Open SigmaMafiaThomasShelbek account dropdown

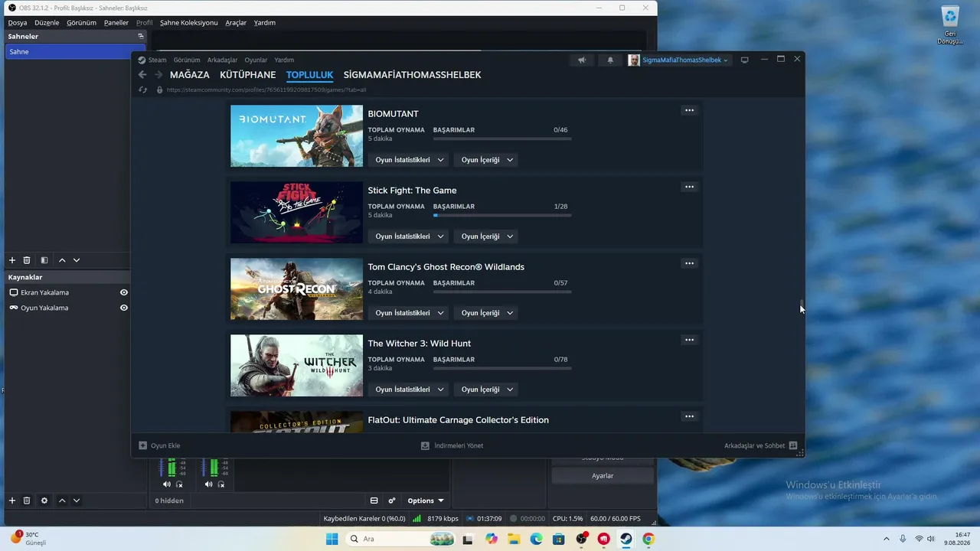(x=679, y=60)
